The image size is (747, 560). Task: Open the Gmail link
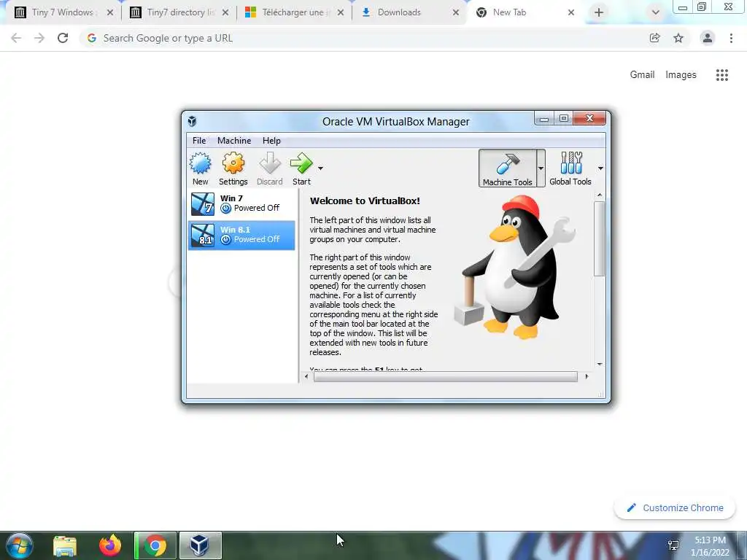[x=642, y=75]
